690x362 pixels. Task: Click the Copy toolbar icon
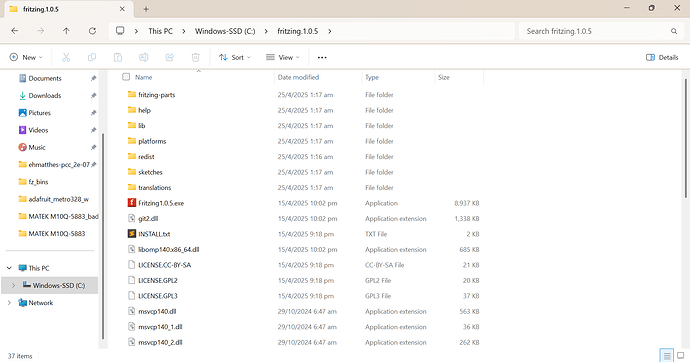click(x=92, y=57)
